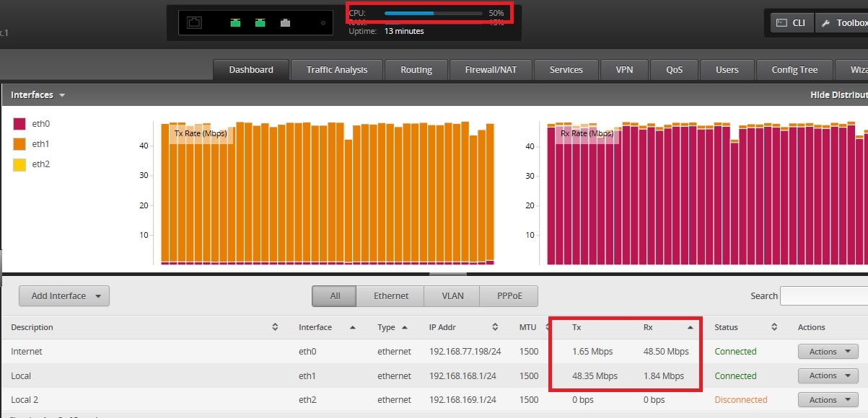Click the eth1 orange legend swatch
Screen dimensions: 868x418
click(x=19, y=144)
